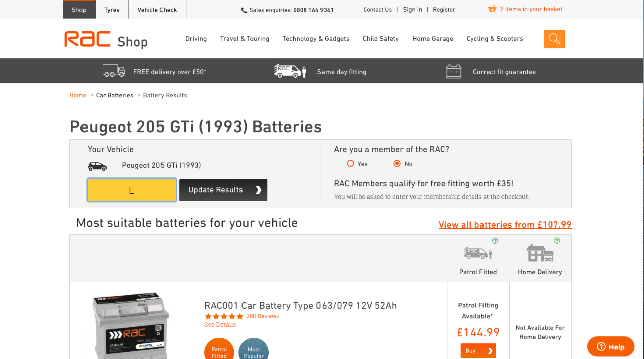Screen dimensions: 644x359
Task: Select No for RAC membership
Action: (x=397, y=163)
